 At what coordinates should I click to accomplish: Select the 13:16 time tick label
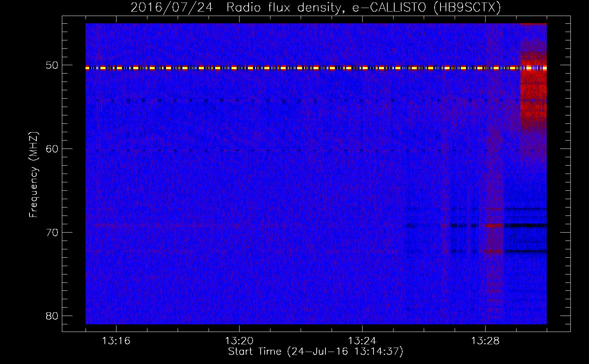point(116,341)
